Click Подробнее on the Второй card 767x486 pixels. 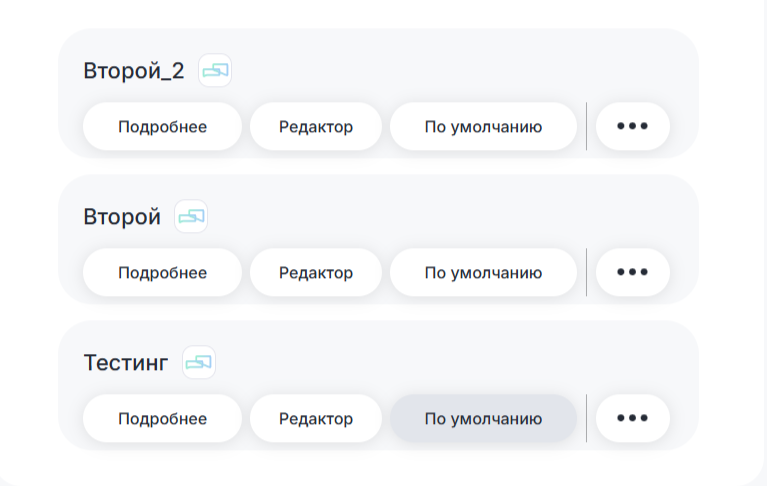point(162,273)
